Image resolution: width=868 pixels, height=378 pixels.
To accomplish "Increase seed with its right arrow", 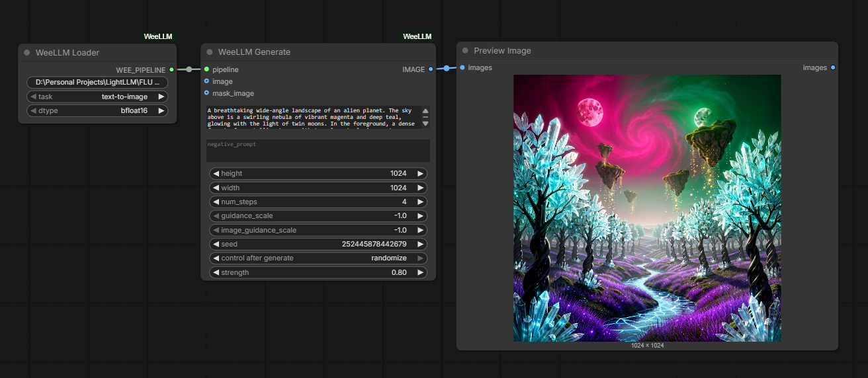I will coord(420,245).
